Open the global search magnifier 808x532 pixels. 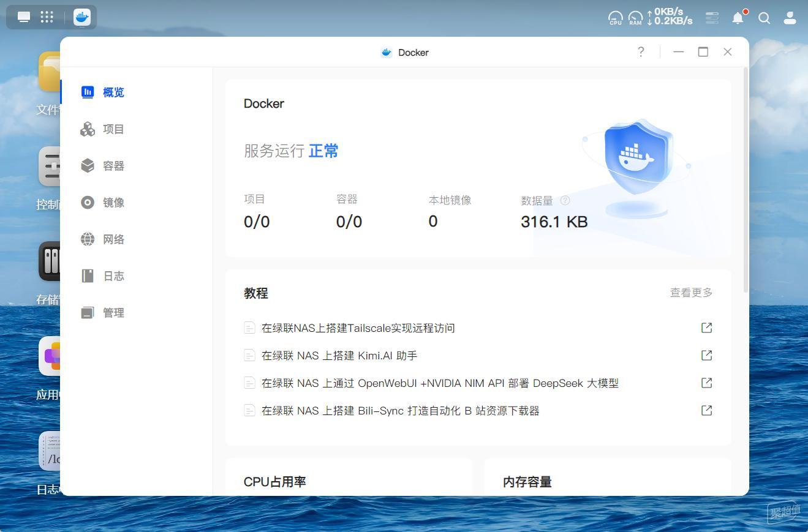[x=764, y=18]
